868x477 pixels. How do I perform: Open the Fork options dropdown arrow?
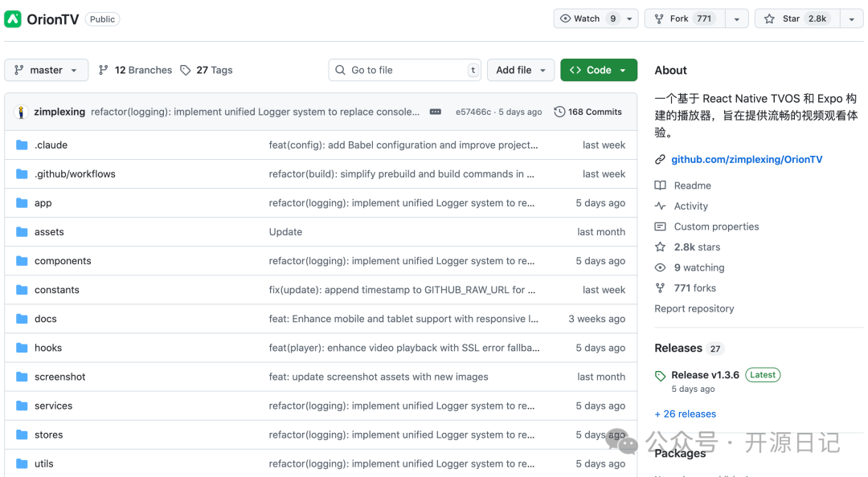click(737, 18)
